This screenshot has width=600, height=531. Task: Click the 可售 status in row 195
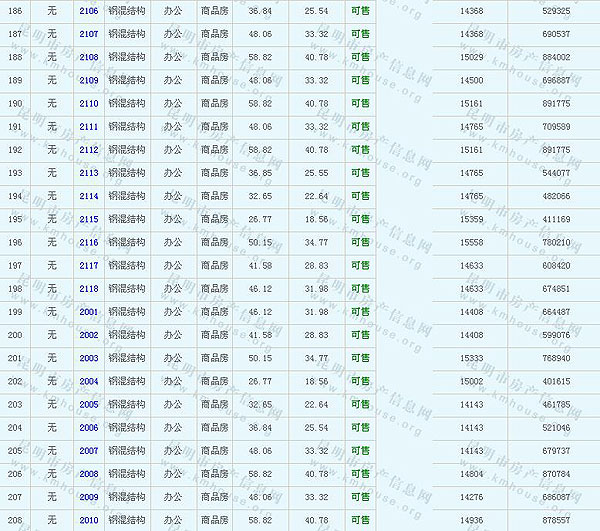[x=360, y=219]
